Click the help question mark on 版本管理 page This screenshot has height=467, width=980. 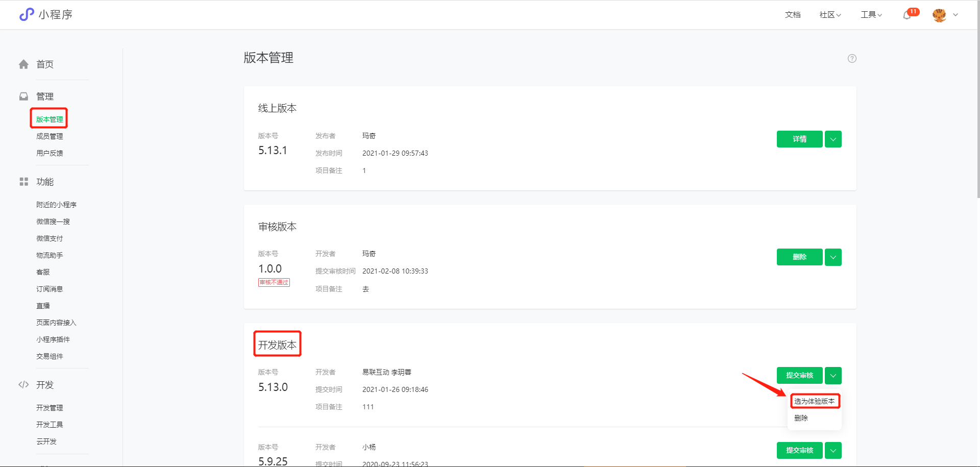click(x=852, y=58)
